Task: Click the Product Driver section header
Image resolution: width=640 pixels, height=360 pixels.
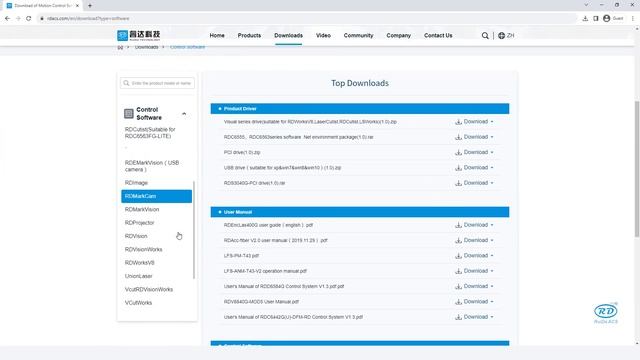Action: tap(360, 109)
